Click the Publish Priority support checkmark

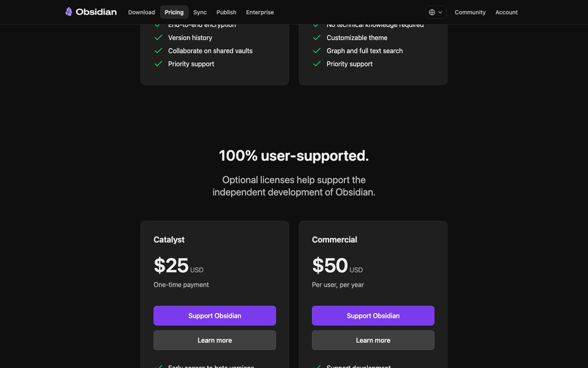[317, 64]
